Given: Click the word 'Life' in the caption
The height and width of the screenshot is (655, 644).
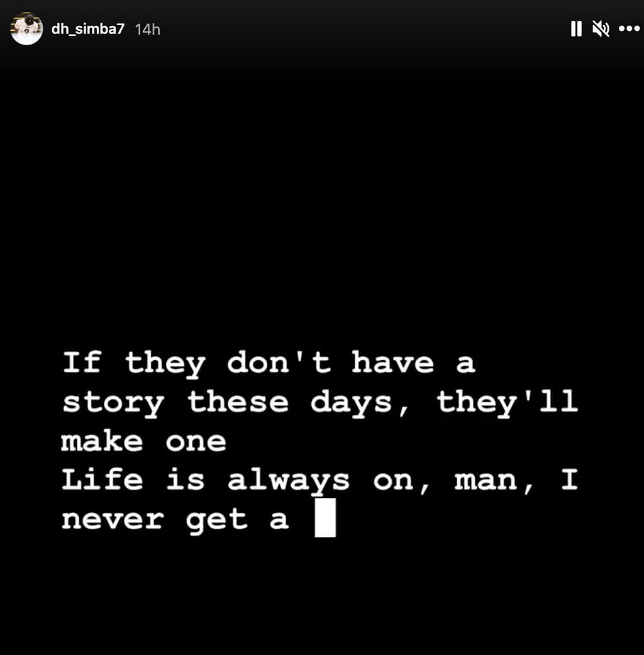Looking at the screenshot, I should [103, 479].
